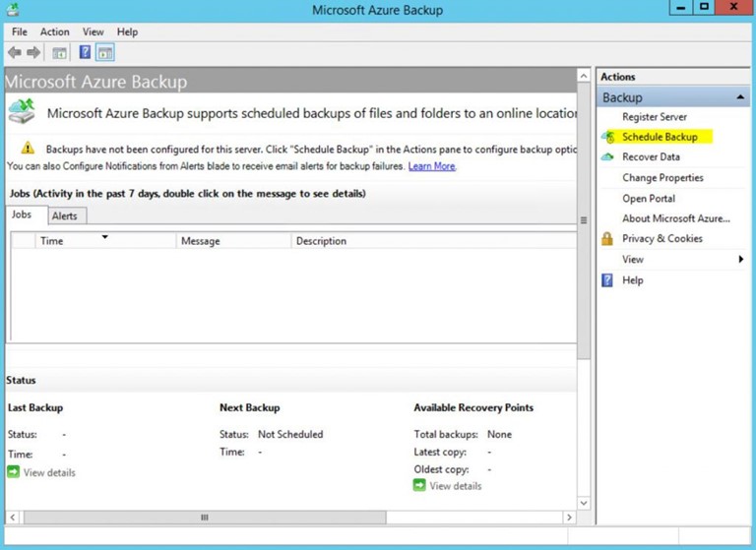Click Register Server action
The width and height of the screenshot is (756, 550).
pyautogui.click(x=655, y=117)
